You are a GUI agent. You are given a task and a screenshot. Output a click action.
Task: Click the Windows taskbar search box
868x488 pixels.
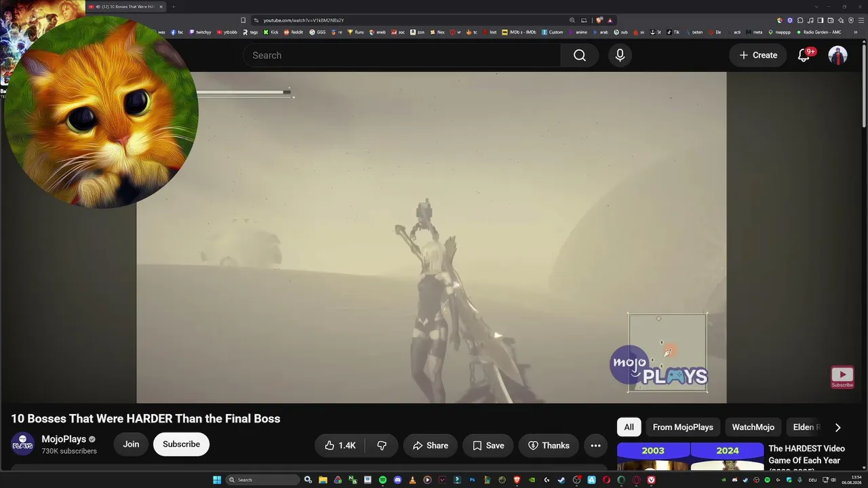262,480
